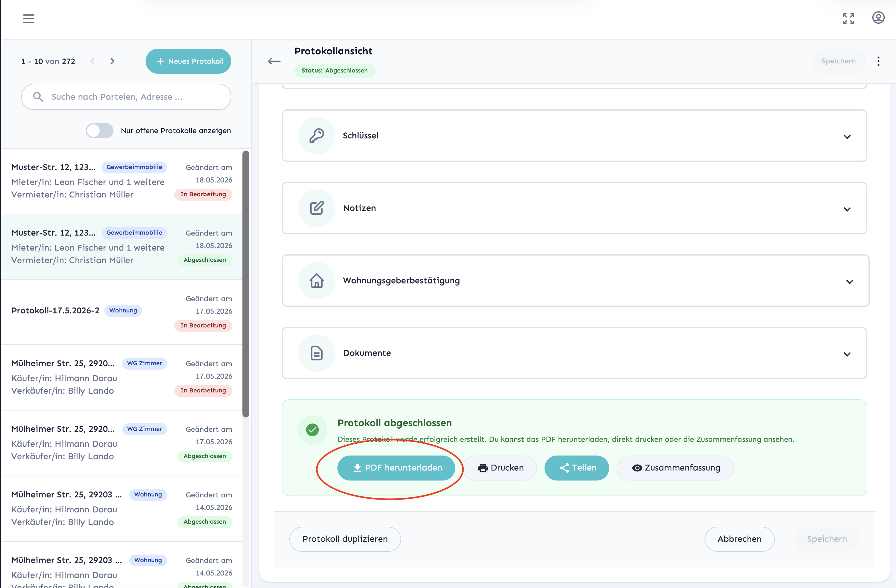Click the Dokumente section title

click(367, 353)
